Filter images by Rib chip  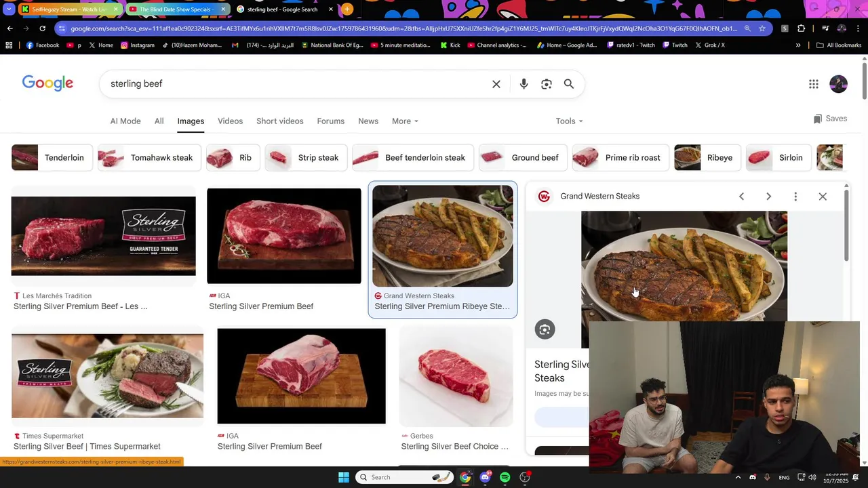pos(233,158)
